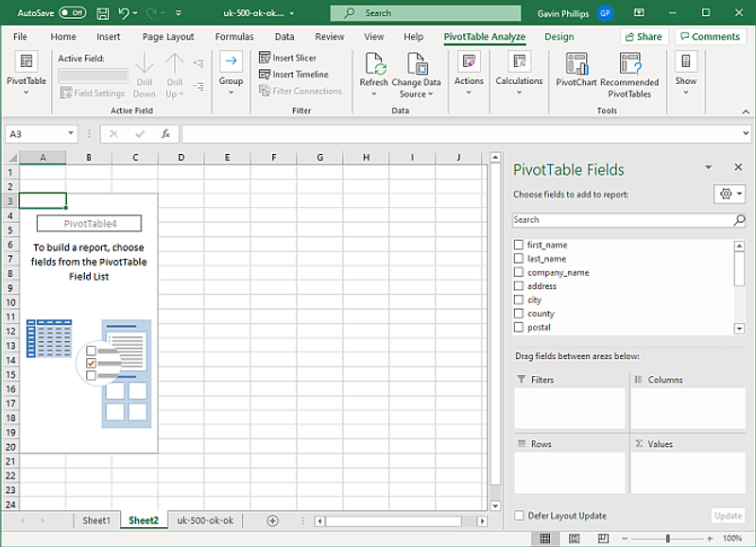Click the PivotChart icon

pyautogui.click(x=576, y=64)
